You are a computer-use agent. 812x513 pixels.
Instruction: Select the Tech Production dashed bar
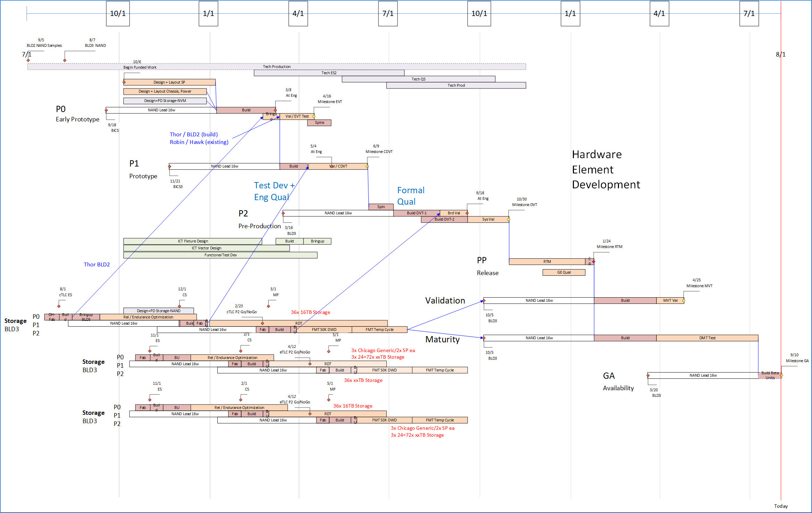coord(277,67)
